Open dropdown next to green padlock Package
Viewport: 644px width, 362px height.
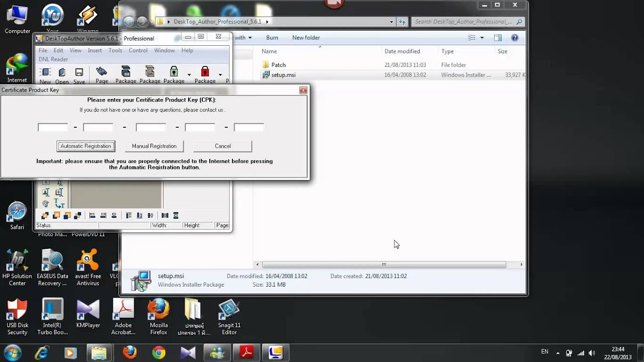pyautogui.click(x=189, y=74)
